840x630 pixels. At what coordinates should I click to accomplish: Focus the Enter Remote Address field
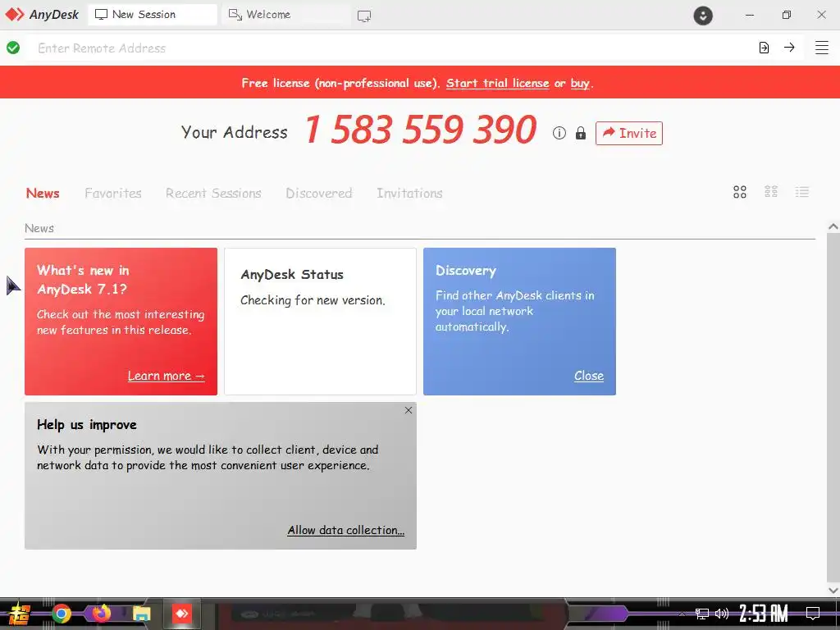(x=388, y=48)
